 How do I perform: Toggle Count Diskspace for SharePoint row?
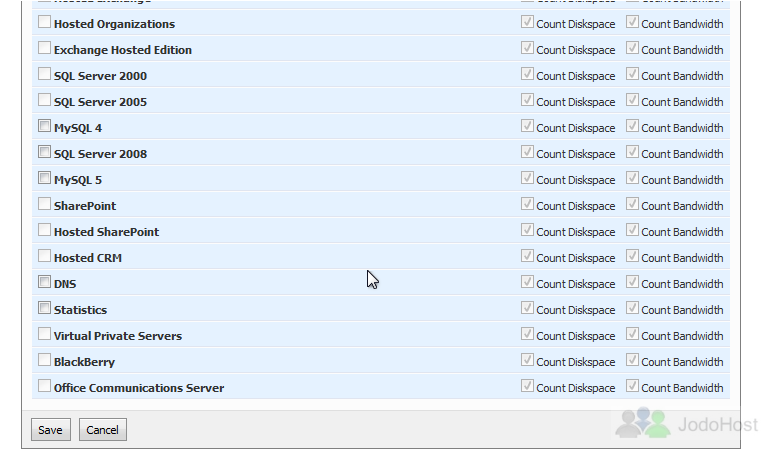coord(527,204)
